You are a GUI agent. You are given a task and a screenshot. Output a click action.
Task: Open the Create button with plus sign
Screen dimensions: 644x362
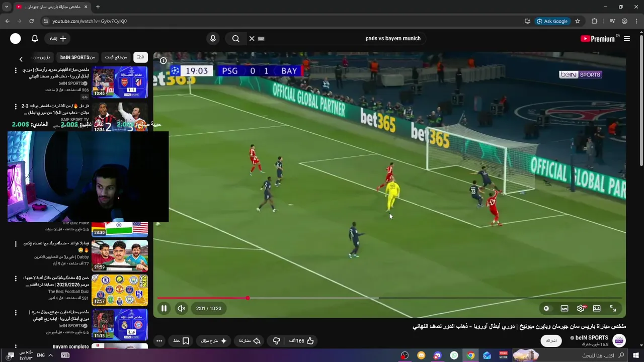(57, 38)
